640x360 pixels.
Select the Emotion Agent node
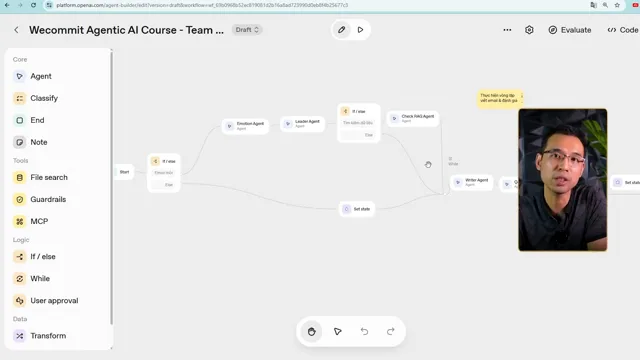click(x=245, y=126)
